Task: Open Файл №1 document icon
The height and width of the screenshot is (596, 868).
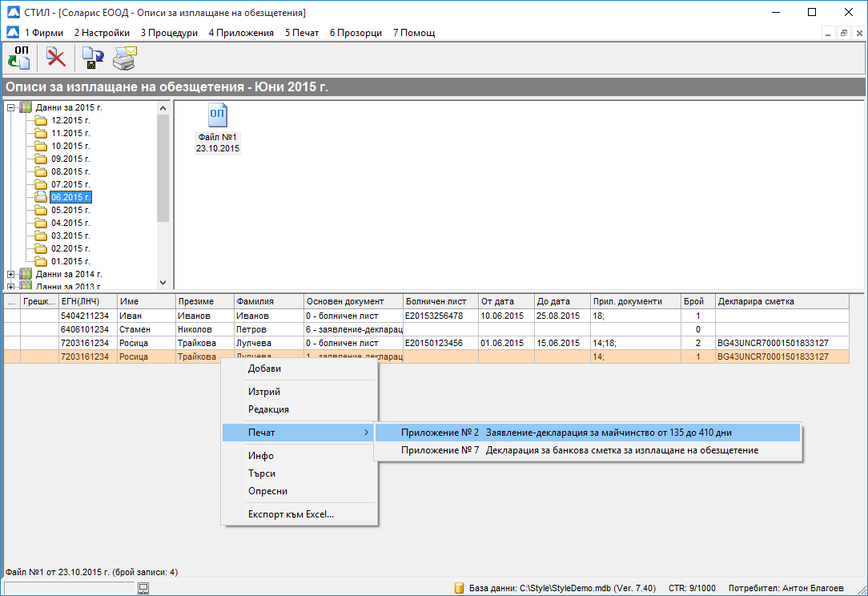Action: click(217, 116)
